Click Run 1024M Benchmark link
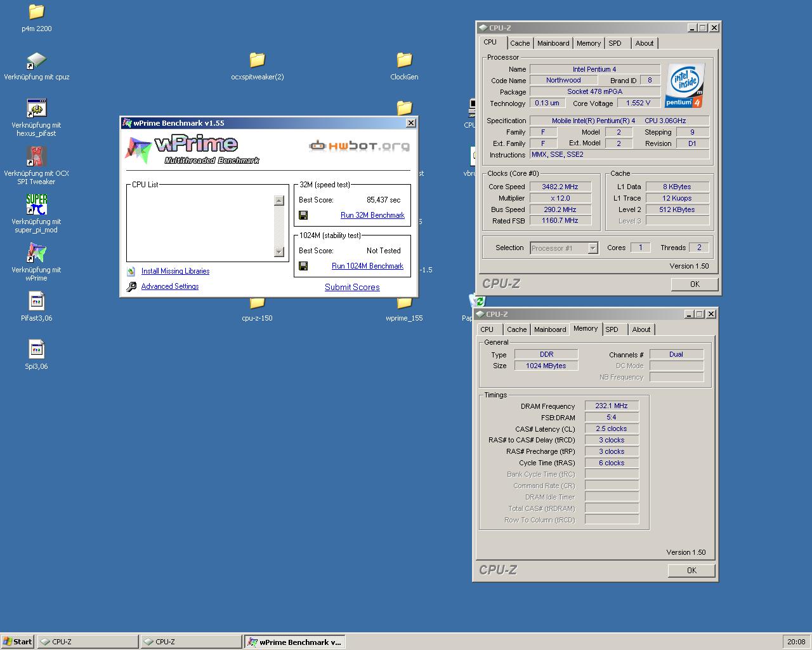 pyautogui.click(x=367, y=266)
